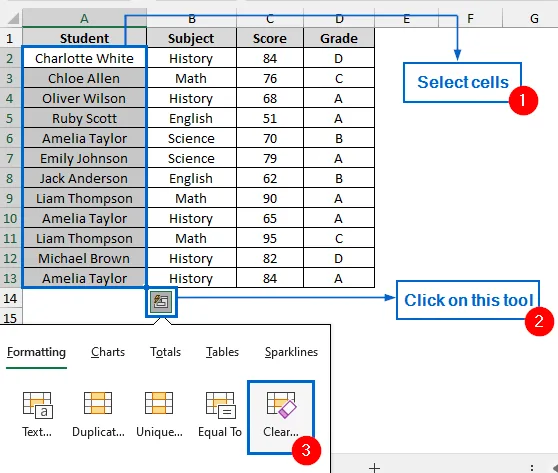Image resolution: width=558 pixels, height=473 pixels.
Task: Click score cell showing 68
Action: [x=270, y=98]
